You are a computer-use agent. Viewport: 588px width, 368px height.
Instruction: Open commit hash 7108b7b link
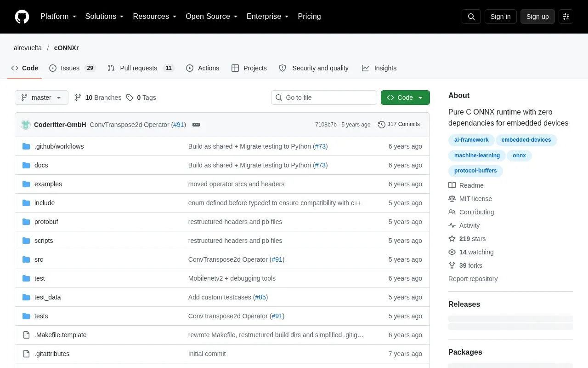click(326, 125)
